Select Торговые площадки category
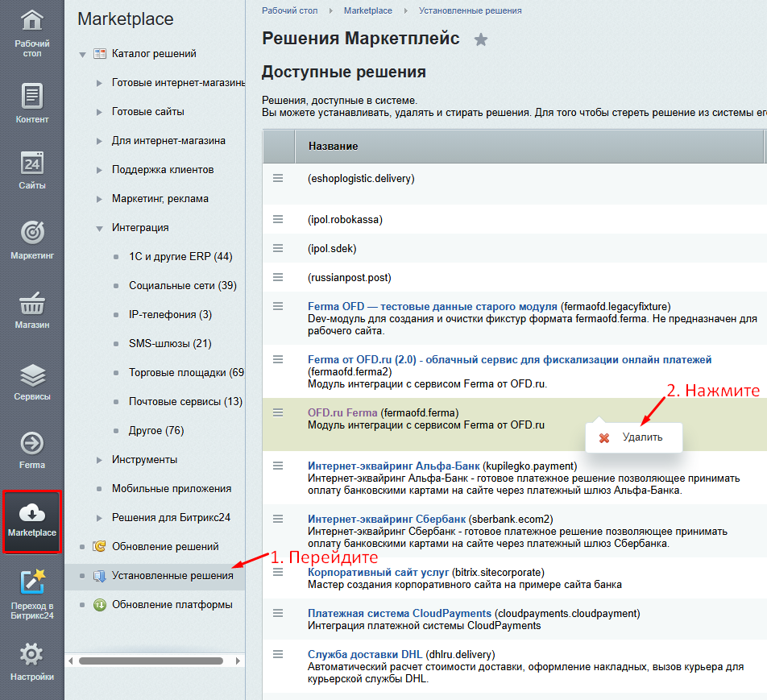The width and height of the screenshot is (767, 700). pyautogui.click(x=186, y=372)
